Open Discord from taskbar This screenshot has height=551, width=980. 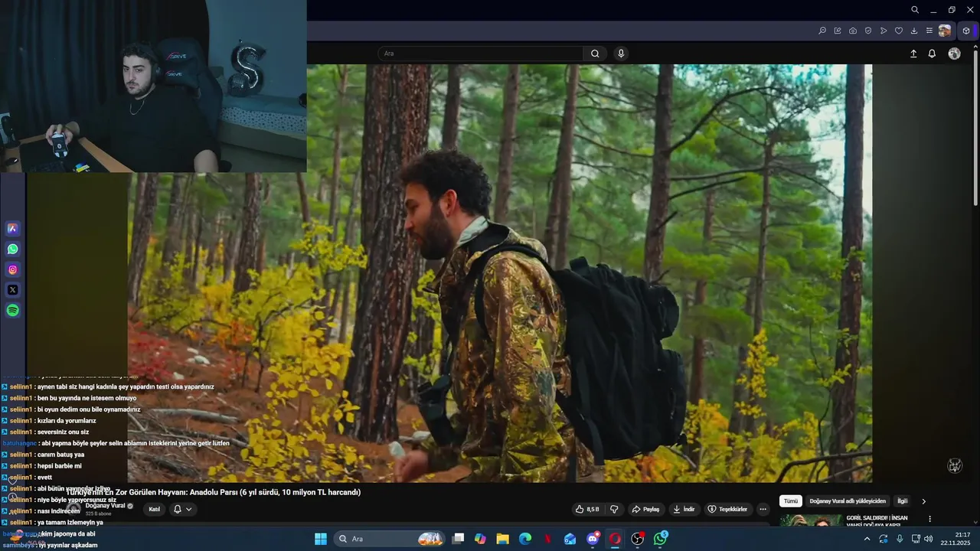click(593, 539)
